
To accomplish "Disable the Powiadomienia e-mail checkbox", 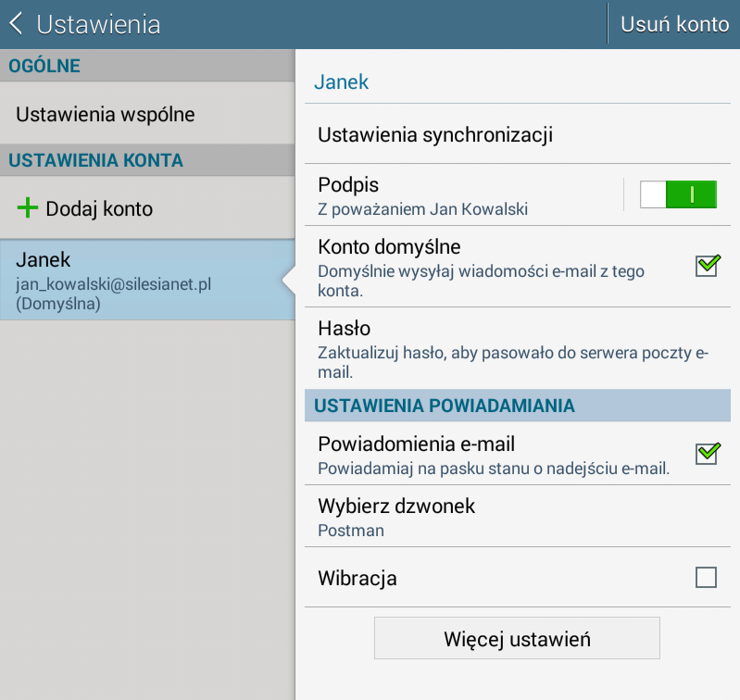I will [707, 453].
